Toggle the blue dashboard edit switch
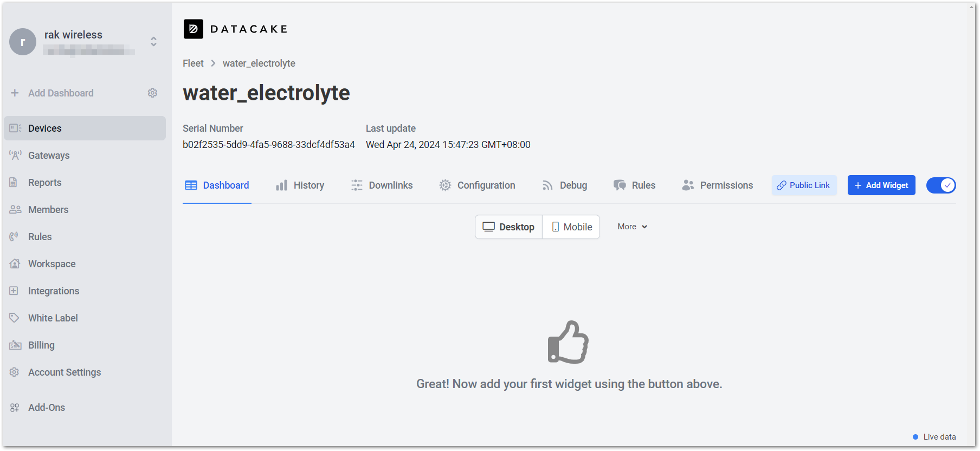980x451 pixels. (x=941, y=185)
